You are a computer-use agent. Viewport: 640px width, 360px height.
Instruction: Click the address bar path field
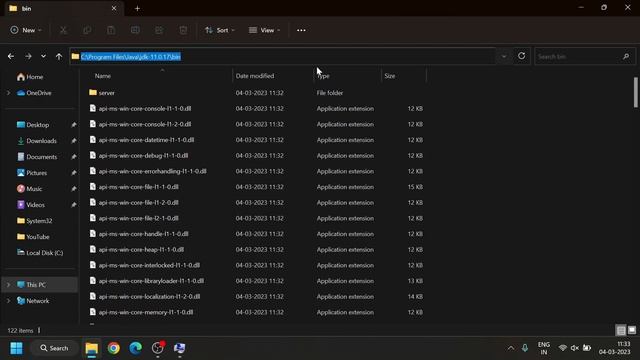(x=282, y=56)
